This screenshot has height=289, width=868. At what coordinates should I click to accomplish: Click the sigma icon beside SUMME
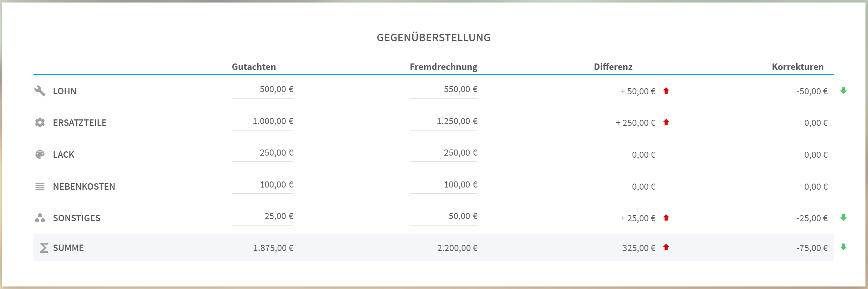[44, 248]
